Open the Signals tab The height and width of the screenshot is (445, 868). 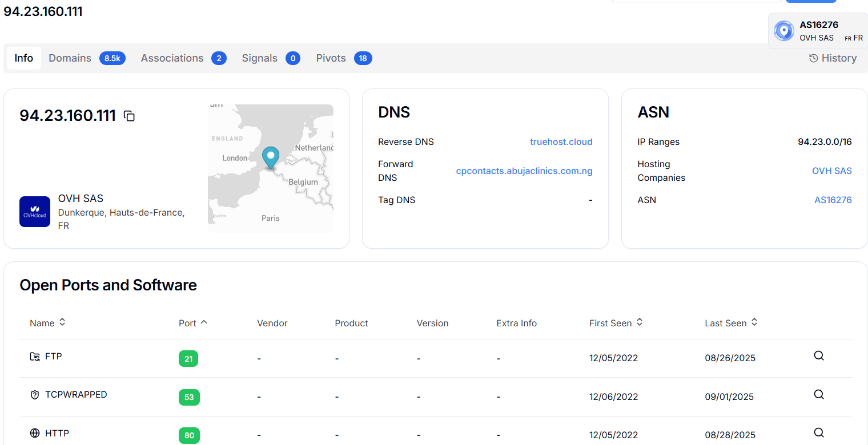(x=271, y=58)
